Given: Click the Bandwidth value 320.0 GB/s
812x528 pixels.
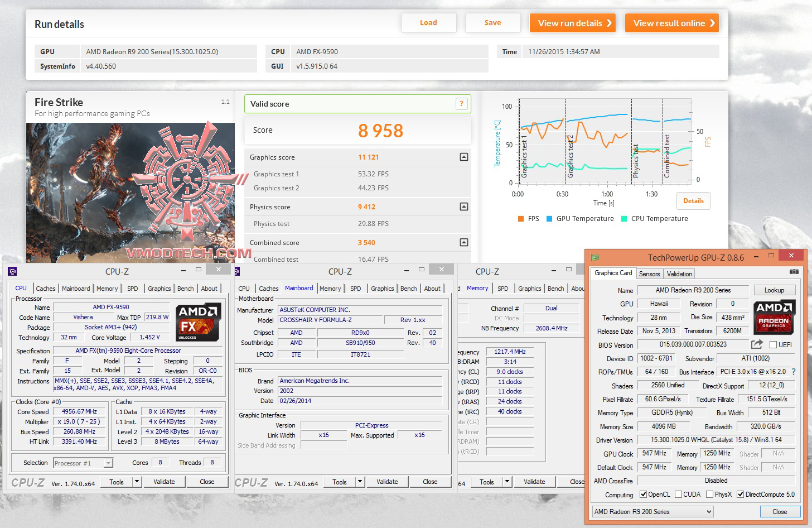Looking at the screenshot, I should (x=765, y=426).
